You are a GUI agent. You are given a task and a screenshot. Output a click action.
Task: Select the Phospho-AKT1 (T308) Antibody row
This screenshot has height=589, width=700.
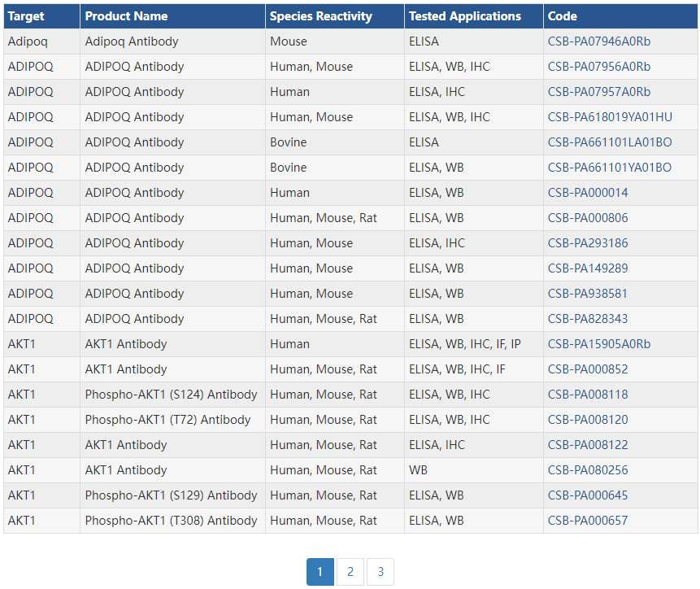click(x=171, y=521)
